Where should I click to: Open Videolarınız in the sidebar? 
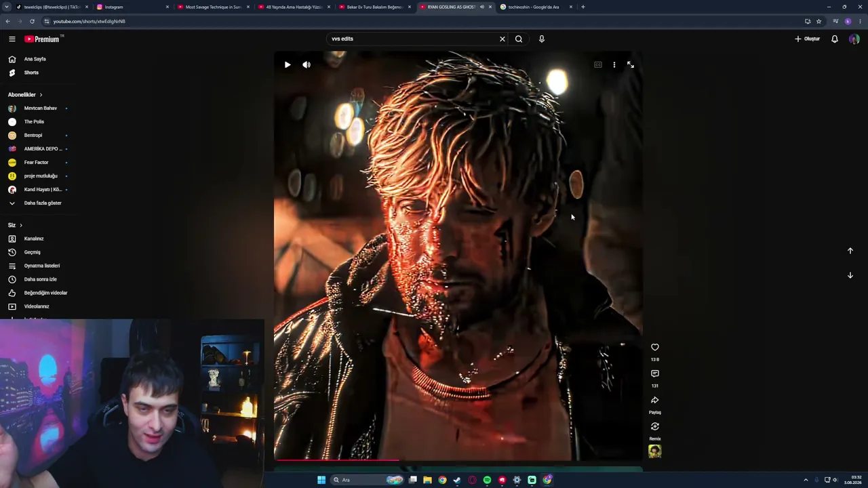[x=37, y=306]
